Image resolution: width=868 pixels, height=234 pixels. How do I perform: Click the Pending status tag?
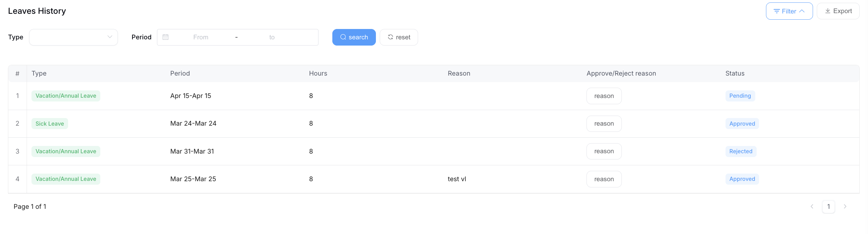[740, 96]
